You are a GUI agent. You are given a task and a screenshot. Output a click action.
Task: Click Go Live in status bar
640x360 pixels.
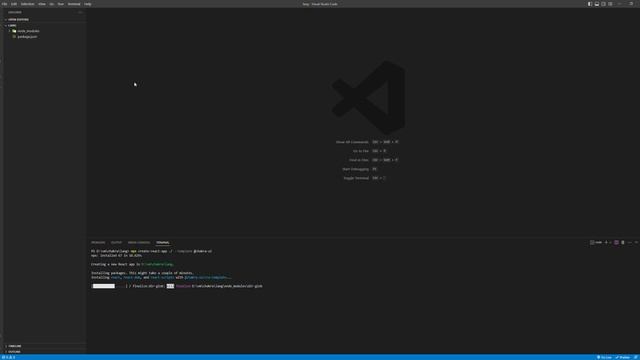point(604,357)
